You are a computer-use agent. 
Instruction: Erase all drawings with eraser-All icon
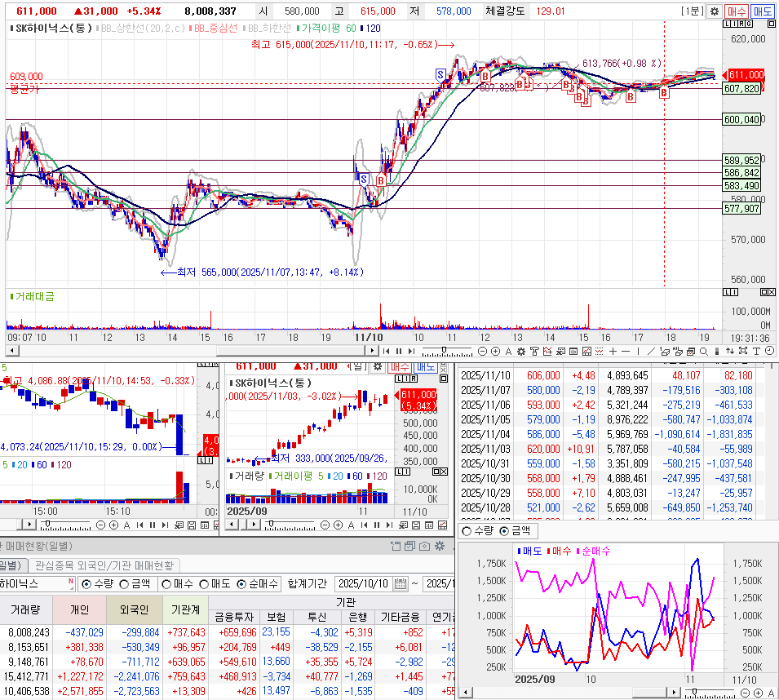point(678,352)
